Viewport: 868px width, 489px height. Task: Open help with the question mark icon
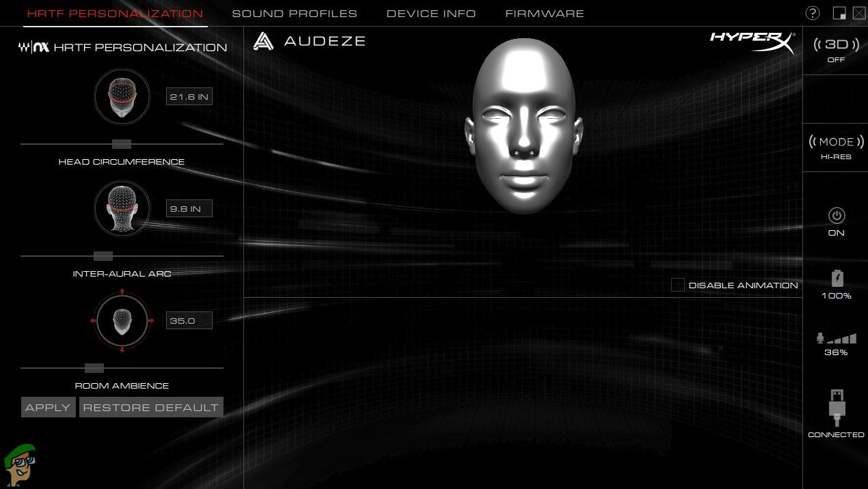point(813,13)
